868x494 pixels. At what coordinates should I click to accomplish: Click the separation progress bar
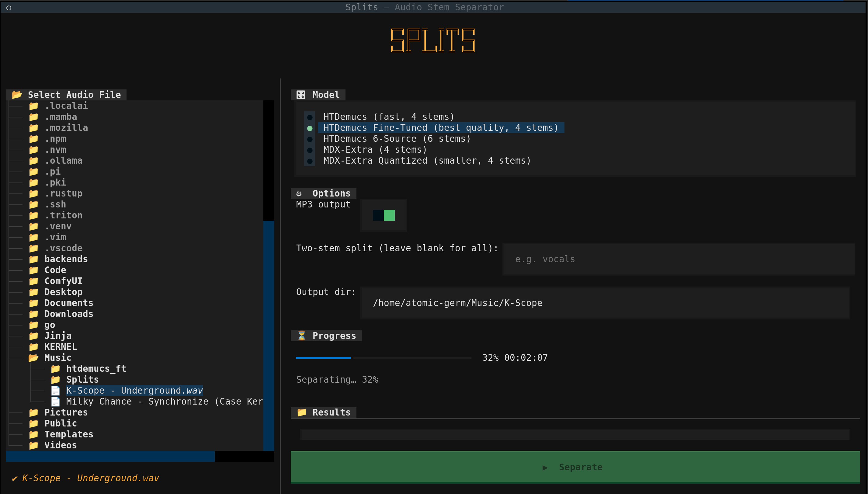(383, 358)
